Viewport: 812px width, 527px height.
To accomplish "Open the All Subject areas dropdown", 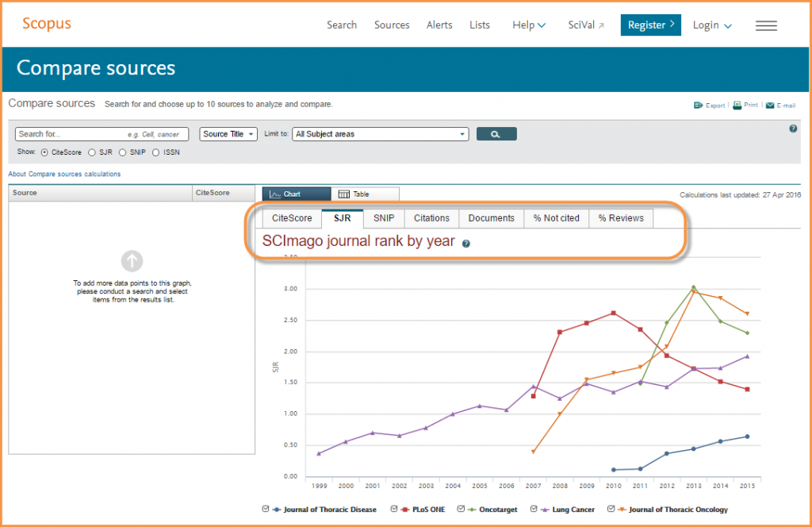I will (381, 134).
